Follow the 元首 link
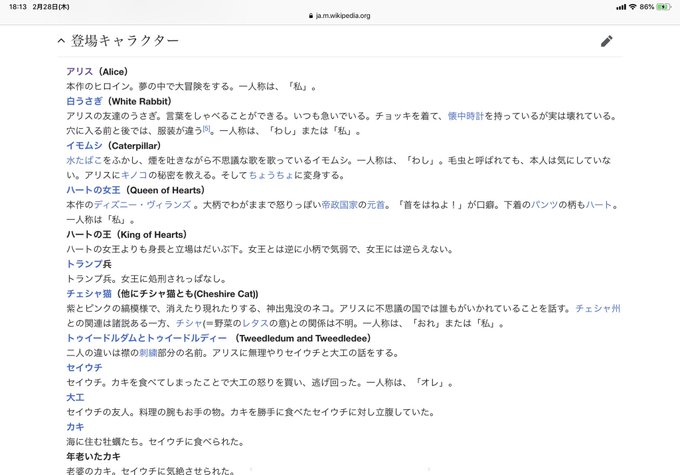 tap(376, 205)
